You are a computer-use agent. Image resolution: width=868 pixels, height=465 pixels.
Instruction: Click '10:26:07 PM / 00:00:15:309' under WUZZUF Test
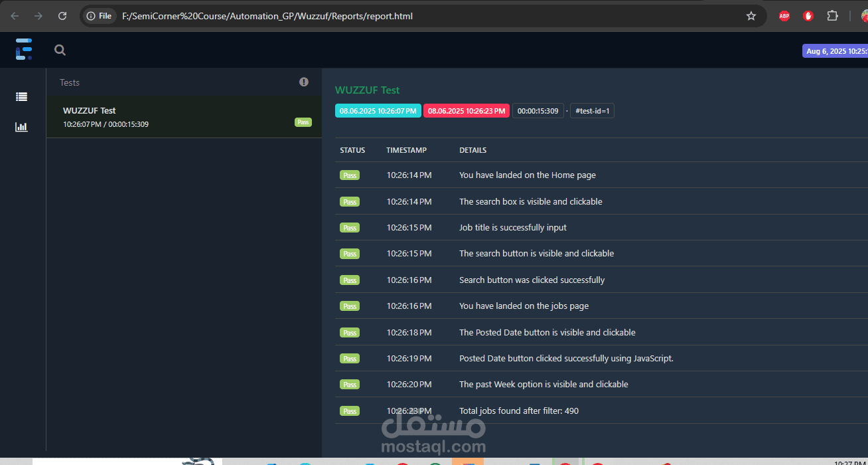[x=106, y=124]
